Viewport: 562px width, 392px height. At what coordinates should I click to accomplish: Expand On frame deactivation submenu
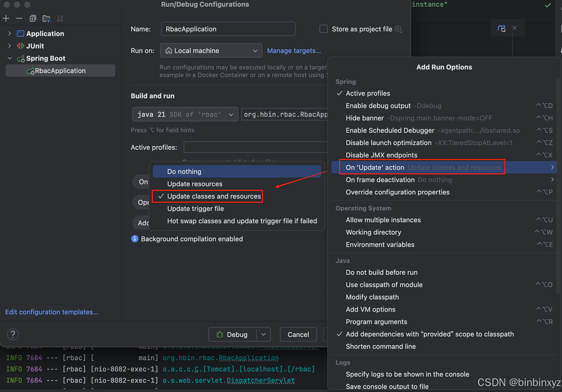point(444,180)
